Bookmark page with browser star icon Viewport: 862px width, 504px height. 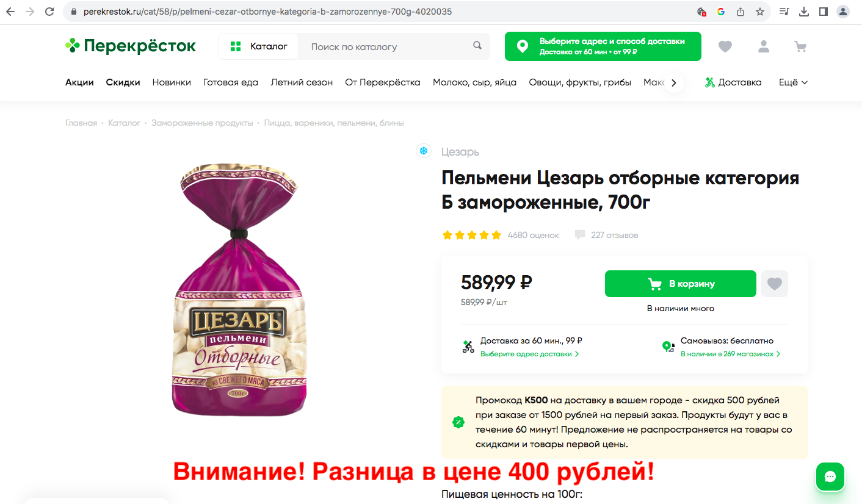point(759,12)
